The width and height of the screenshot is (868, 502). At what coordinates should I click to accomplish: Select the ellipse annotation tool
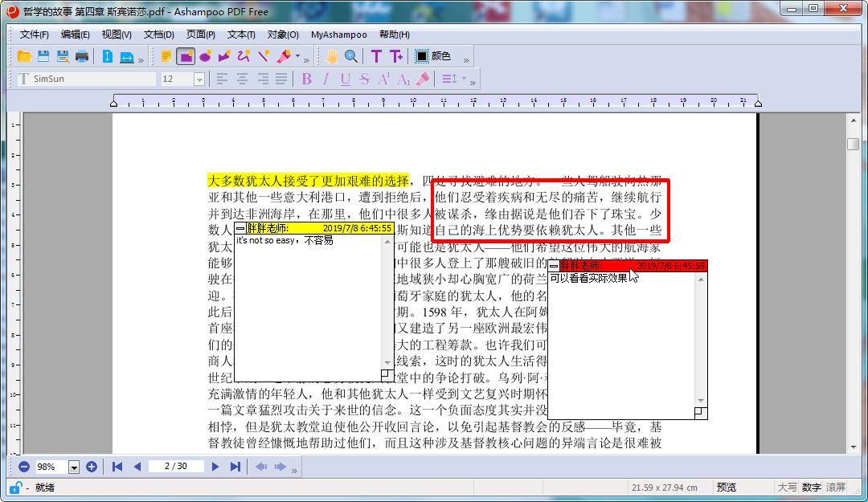coord(205,56)
